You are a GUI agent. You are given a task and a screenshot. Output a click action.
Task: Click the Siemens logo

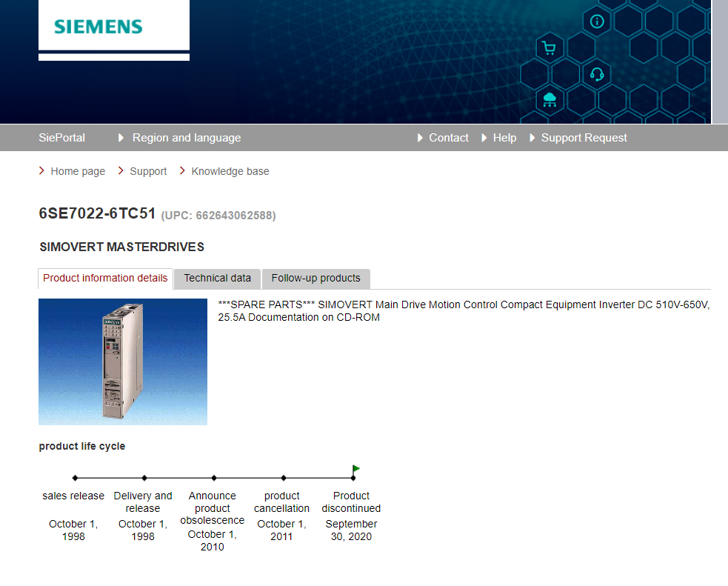coord(98,27)
